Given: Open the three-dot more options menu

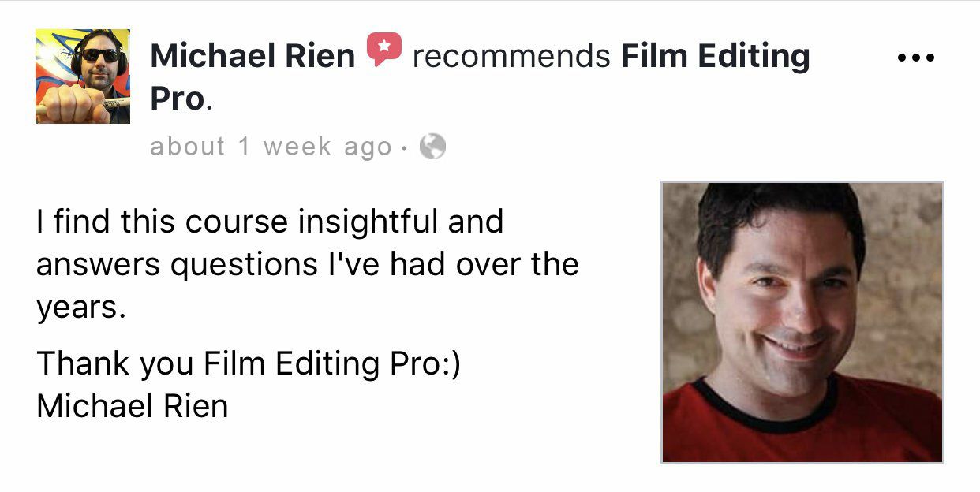Looking at the screenshot, I should tap(916, 58).
